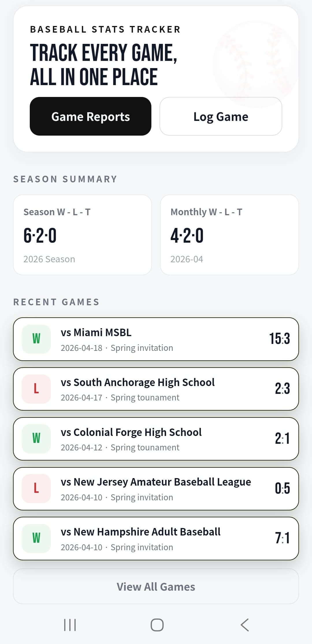This screenshot has width=312, height=644.
Task: Tap loss badge for New Jersey Amateur game
Action: [x=36, y=488]
